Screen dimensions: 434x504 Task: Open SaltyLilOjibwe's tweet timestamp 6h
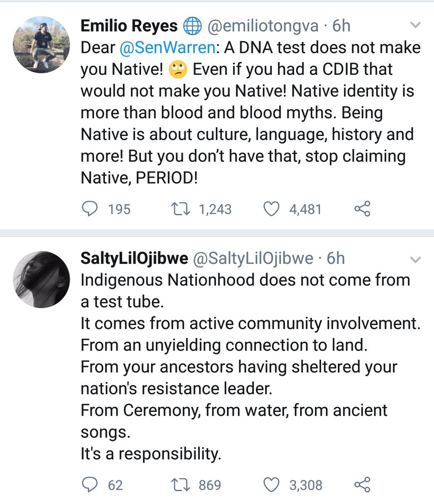pyautogui.click(x=336, y=259)
